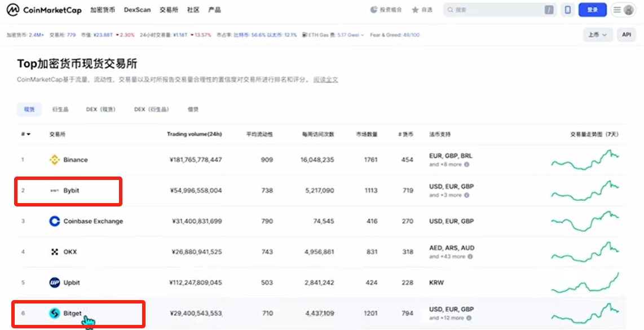The image size is (644, 330).
Task: Click the API button
Action: 627,35
